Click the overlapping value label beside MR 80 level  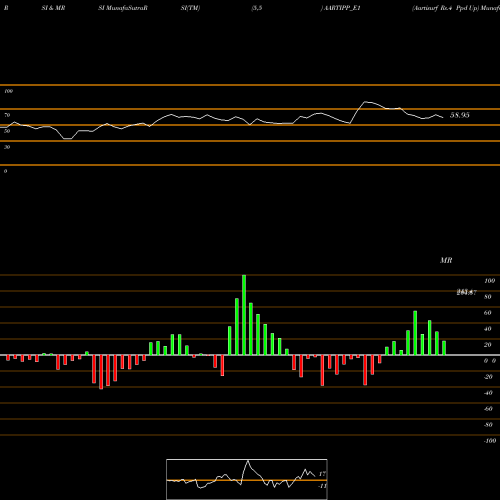pos(467,292)
